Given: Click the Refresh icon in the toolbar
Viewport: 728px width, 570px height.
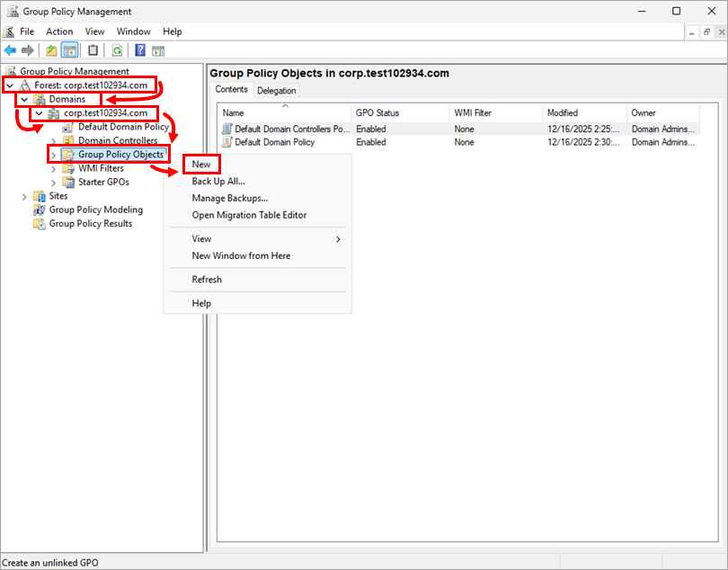Looking at the screenshot, I should (117, 50).
